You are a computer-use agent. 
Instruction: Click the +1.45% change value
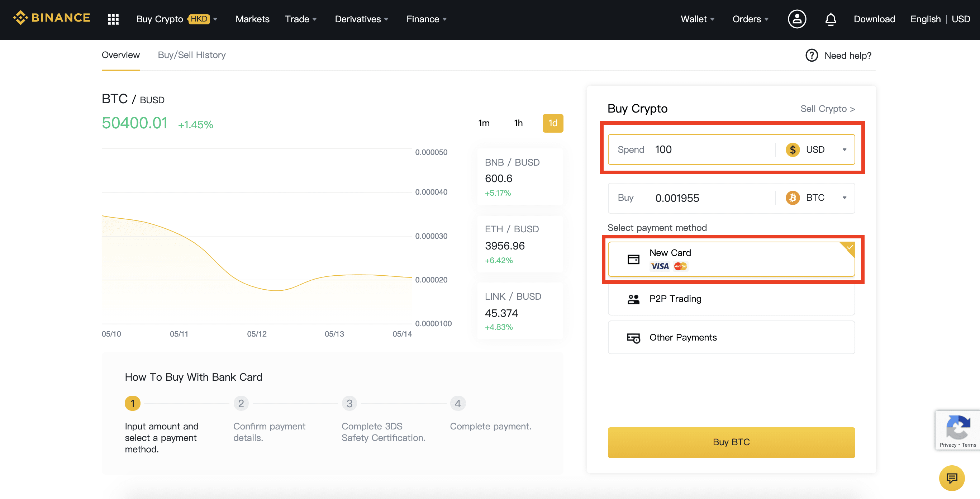[195, 125]
